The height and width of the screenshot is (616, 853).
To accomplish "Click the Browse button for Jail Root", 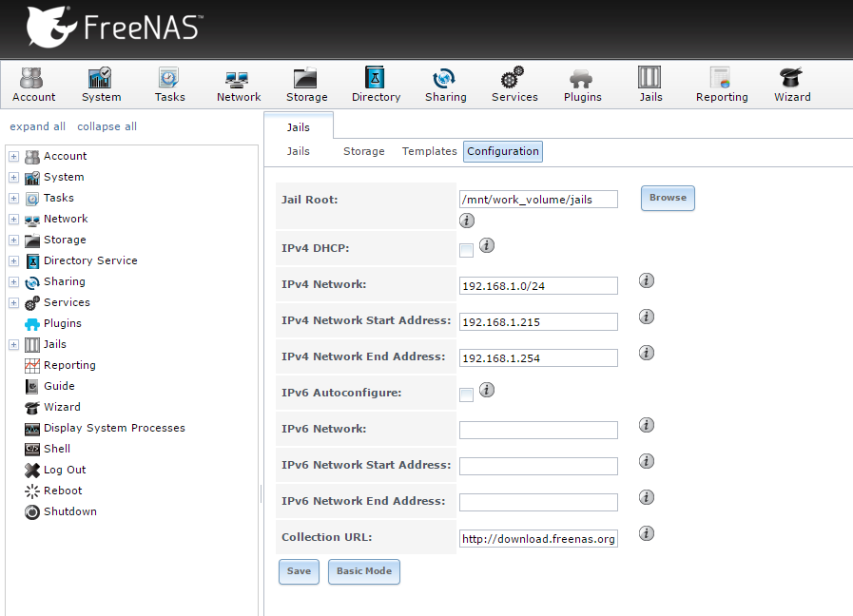I will [668, 198].
